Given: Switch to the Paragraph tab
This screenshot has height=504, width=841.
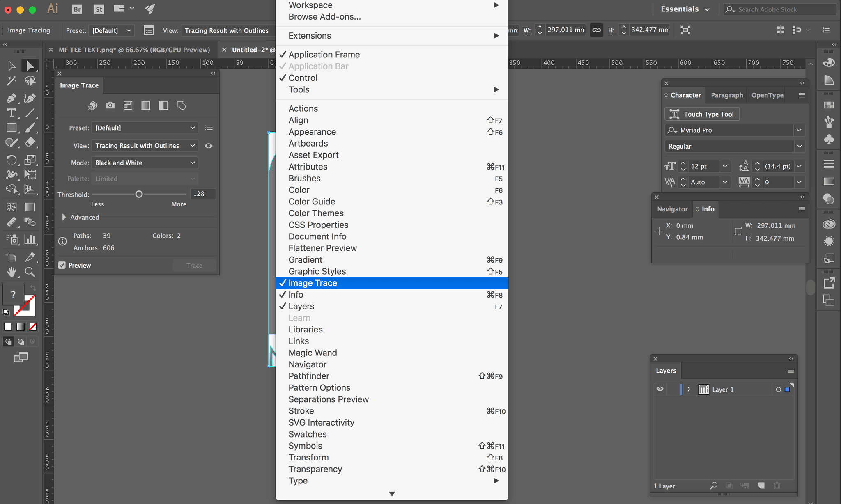Looking at the screenshot, I should click(726, 95).
